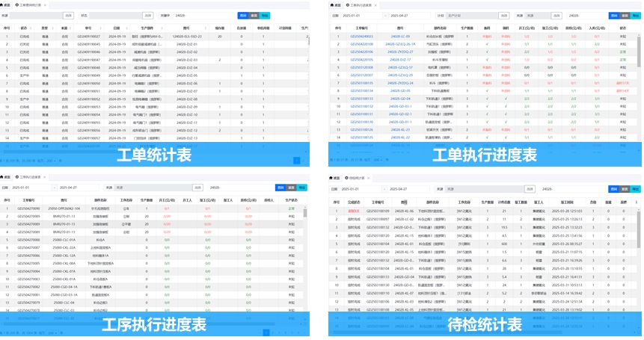Close the report tab in 待检统计表 panel
The width and height of the screenshot is (644, 340).
368,178
